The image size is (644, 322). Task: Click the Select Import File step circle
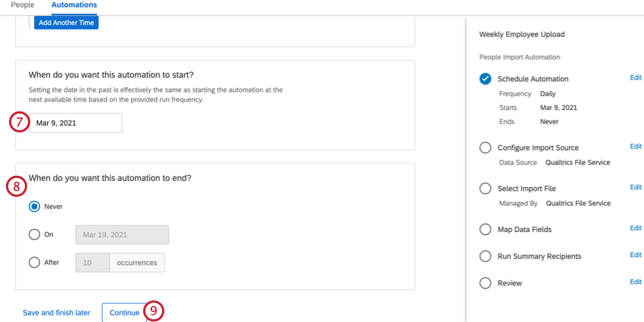pos(485,189)
